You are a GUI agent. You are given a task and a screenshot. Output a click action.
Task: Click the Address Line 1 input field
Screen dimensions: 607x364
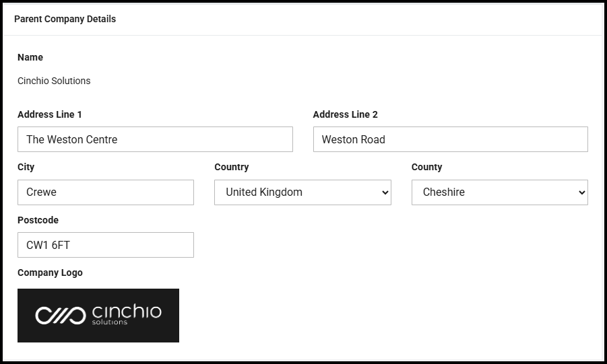[155, 139]
